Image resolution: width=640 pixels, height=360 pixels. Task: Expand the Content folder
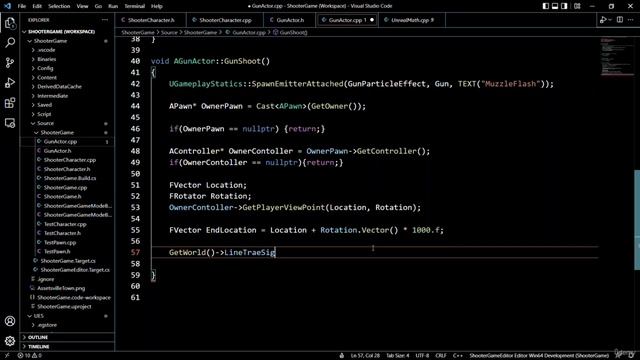[x=47, y=78]
